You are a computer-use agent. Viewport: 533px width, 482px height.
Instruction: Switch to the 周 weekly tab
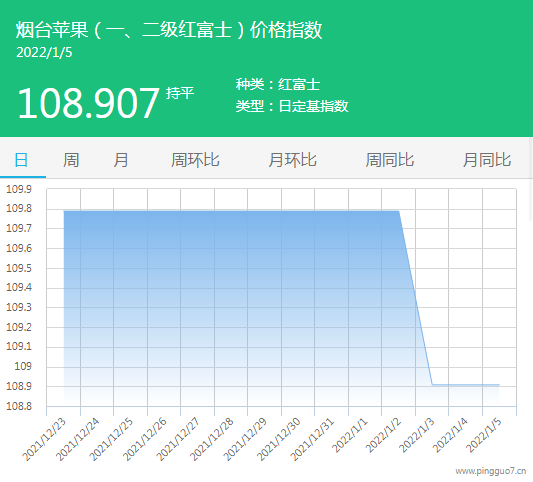71,160
